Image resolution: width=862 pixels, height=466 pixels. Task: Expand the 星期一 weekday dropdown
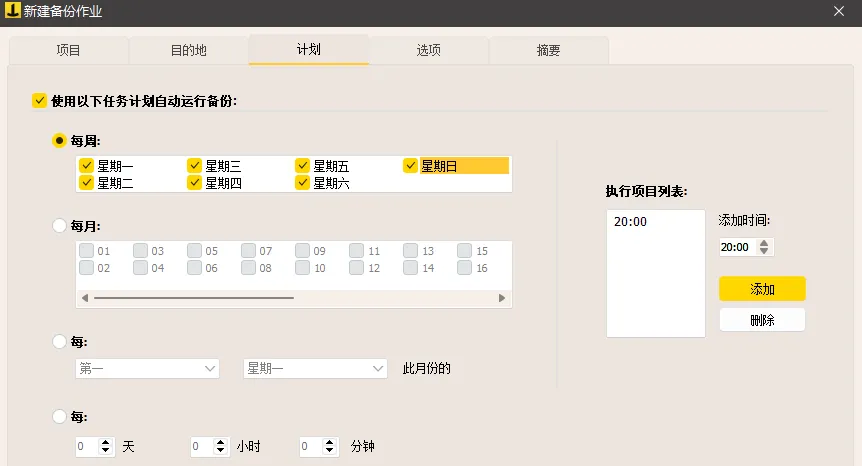pos(316,368)
